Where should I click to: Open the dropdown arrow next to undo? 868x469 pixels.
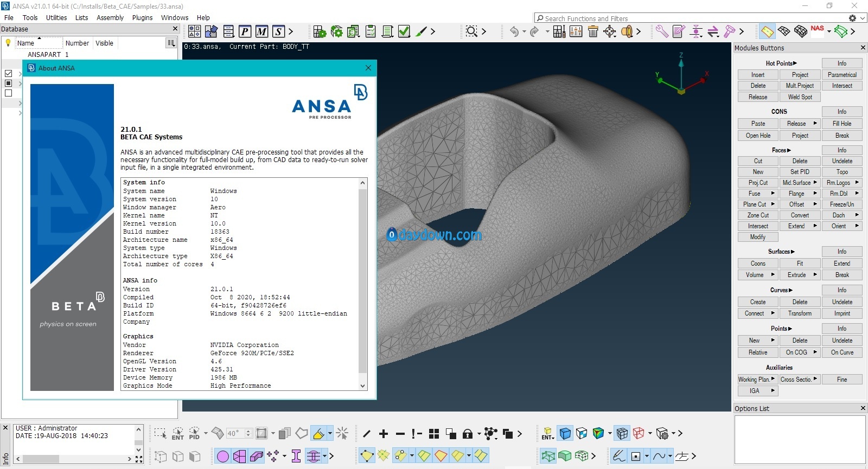[524, 31]
